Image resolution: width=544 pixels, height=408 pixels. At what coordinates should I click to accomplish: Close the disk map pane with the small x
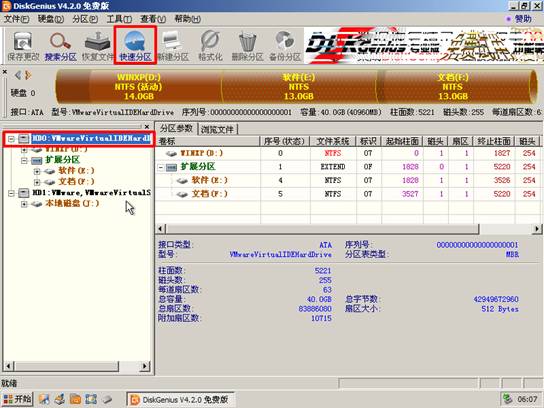coord(5,72)
